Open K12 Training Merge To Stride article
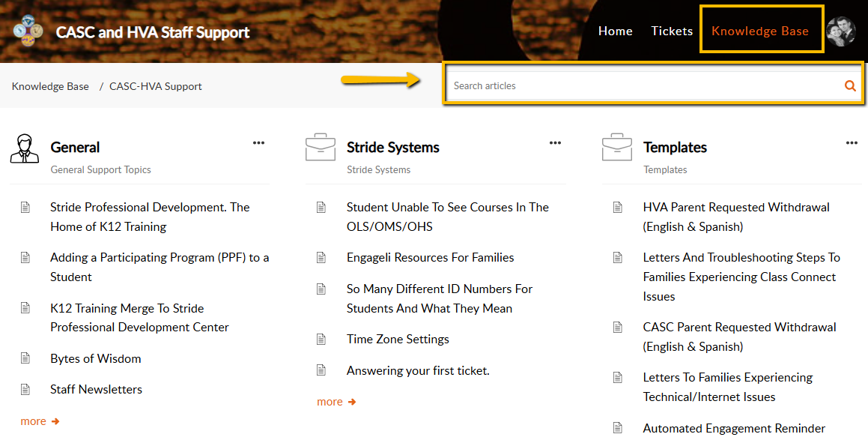Viewport: 868px width, 446px height. [139, 318]
